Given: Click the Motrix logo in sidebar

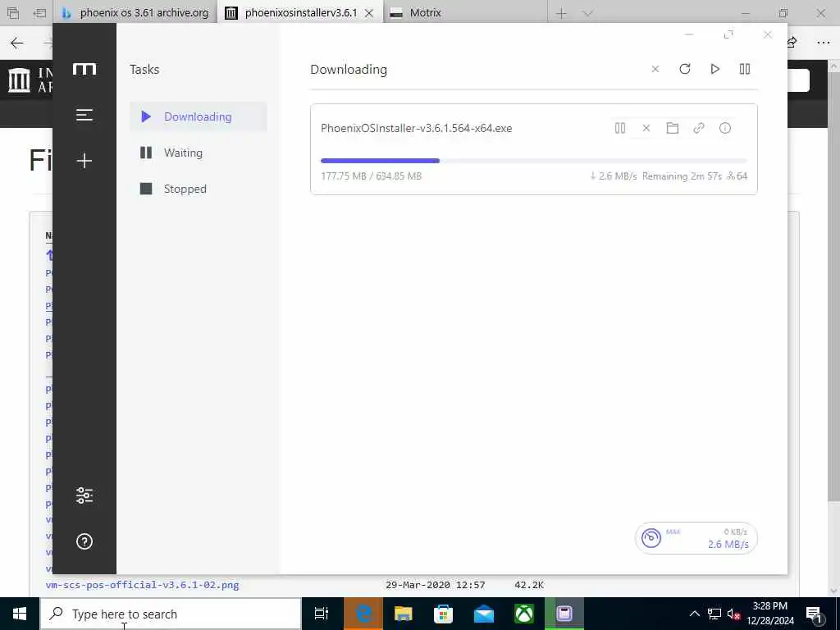Looking at the screenshot, I should [x=84, y=69].
